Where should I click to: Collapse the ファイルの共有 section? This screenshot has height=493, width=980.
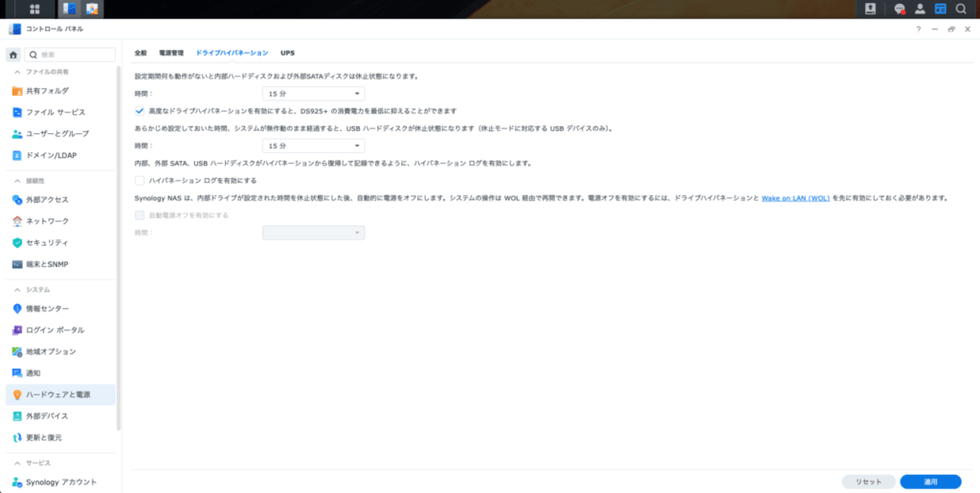click(17, 72)
